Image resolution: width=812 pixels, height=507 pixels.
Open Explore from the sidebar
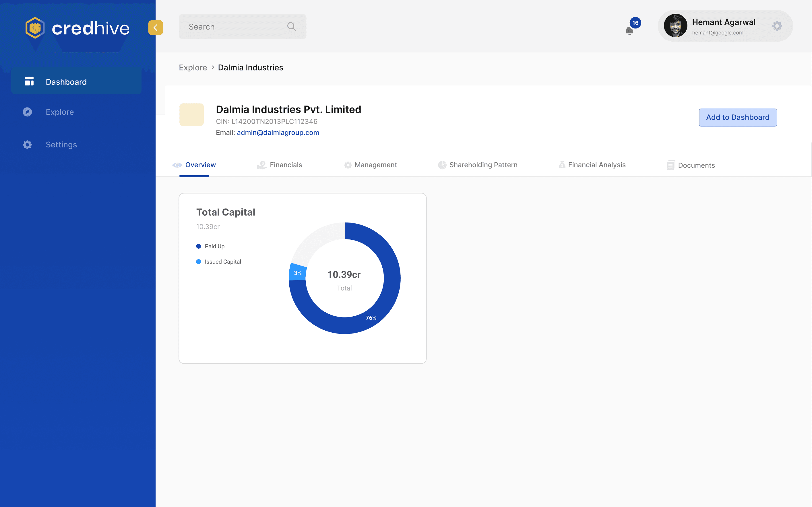(x=60, y=112)
